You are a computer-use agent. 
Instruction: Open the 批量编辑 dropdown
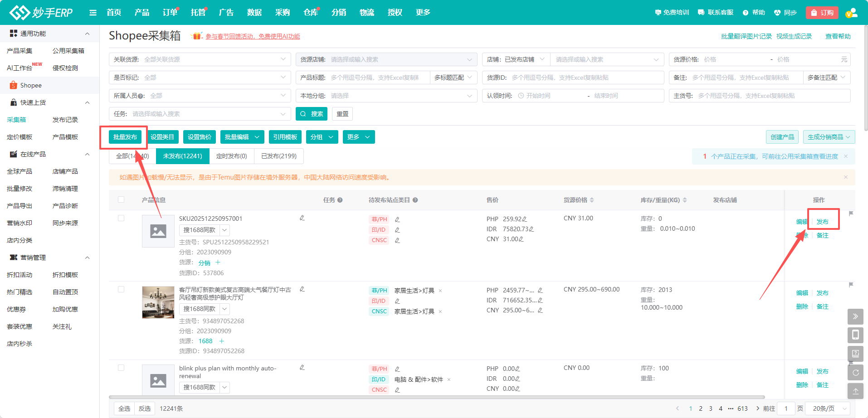242,137
